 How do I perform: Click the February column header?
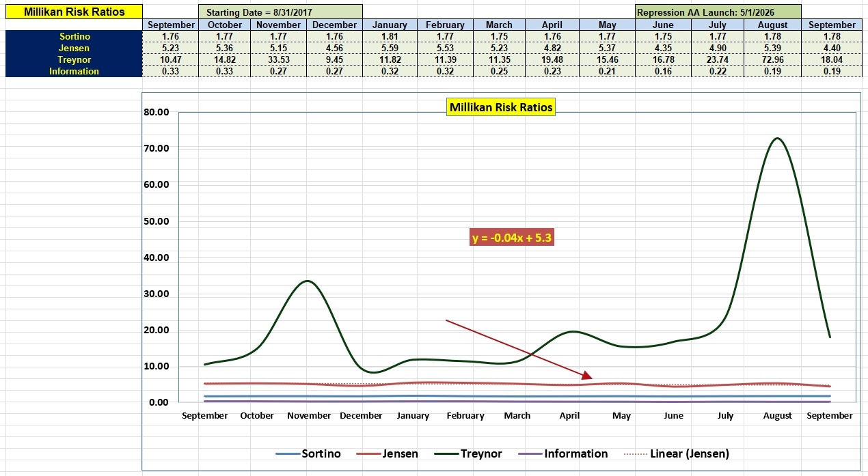(445, 25)
